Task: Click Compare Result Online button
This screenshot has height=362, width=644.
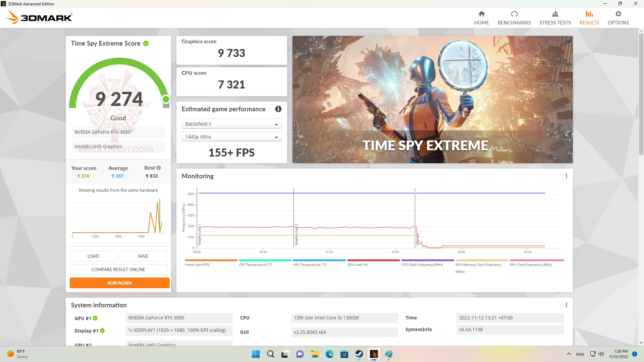Action: 118,269
